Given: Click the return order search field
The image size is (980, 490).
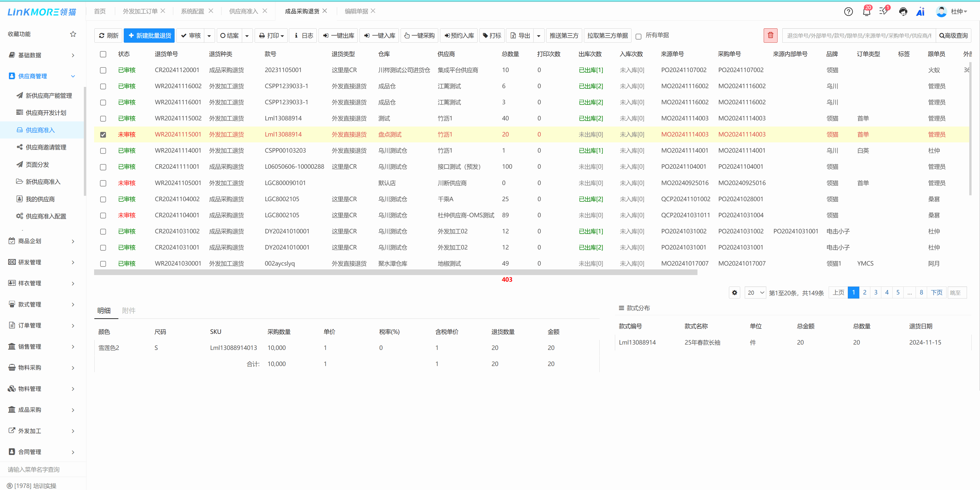Looking at the screenshot, I should click(858, 35).
